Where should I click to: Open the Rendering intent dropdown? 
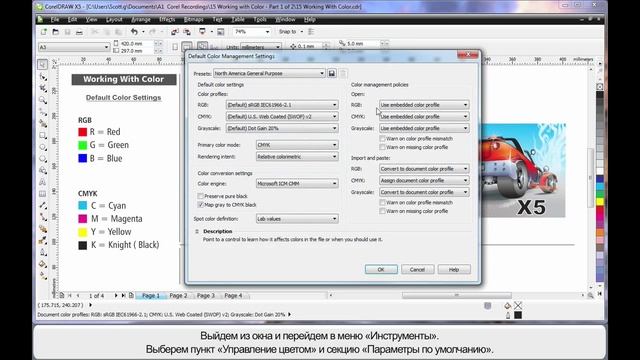click(x=297, y=157)
